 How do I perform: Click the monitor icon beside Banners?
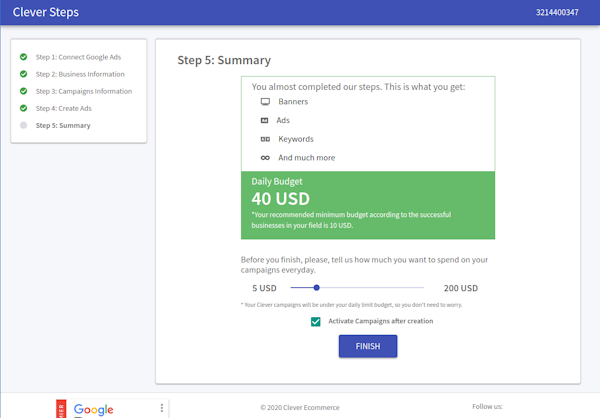click(x=265, y=102)
